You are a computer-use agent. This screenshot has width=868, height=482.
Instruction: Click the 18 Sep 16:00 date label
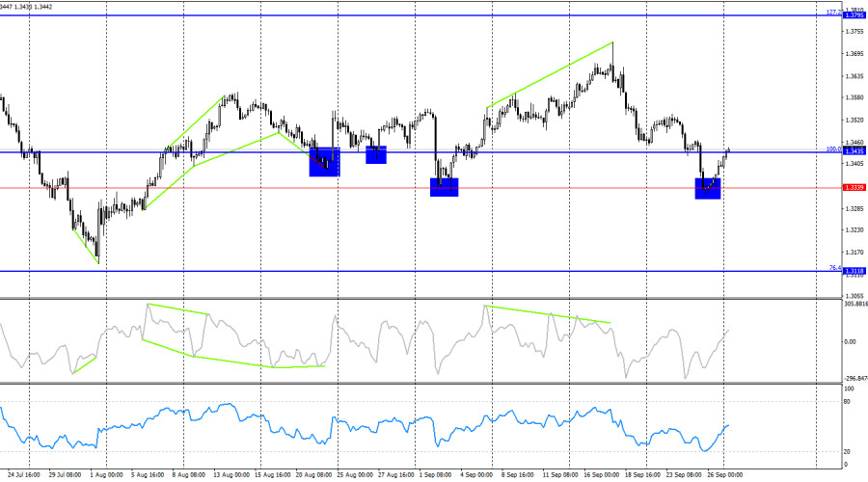tap(642, 475)
